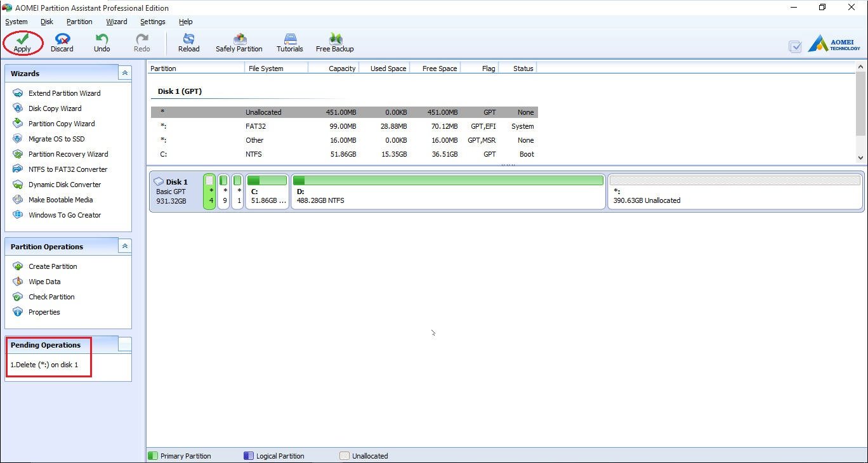Click the partition list scrollbar thumb

click(x=861, y=103)
